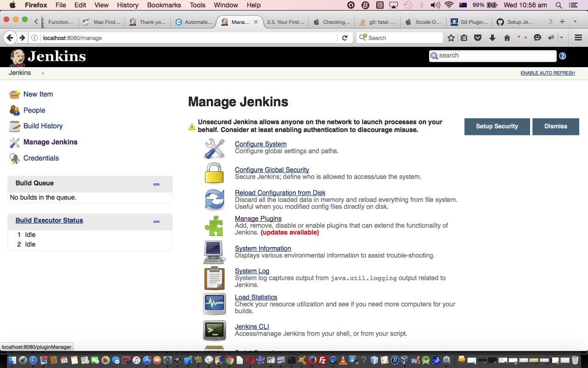Dismiss the unsecured Jenkins warning
The image size is (588, 368).
(x=556, y=126)
